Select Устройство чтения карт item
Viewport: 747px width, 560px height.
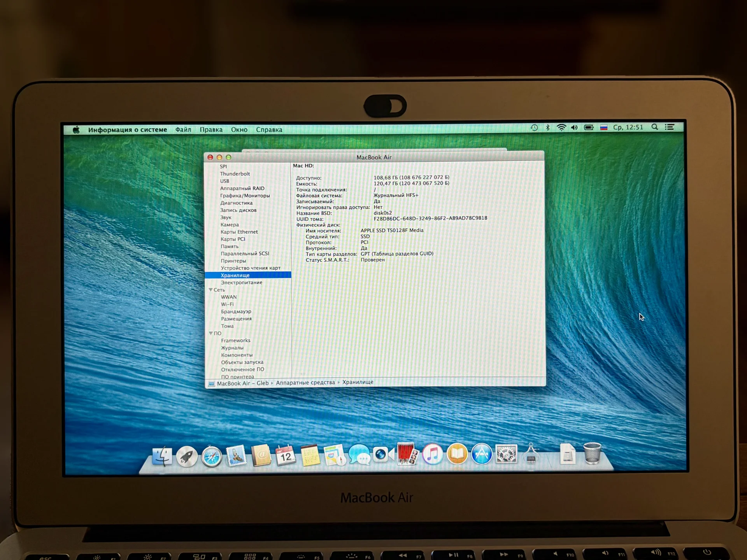point(251,268)
